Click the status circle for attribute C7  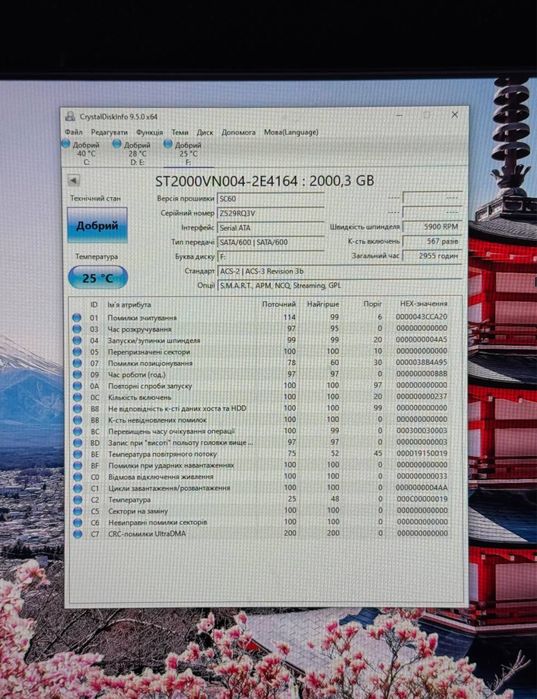78,534
